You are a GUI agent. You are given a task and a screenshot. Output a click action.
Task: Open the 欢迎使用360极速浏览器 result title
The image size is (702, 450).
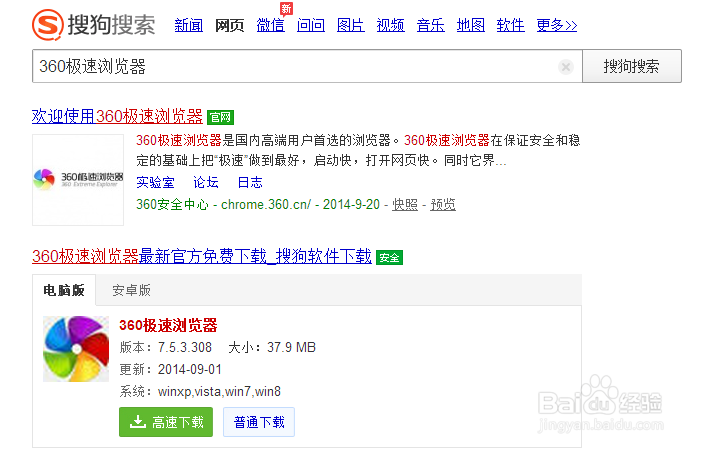coord(117,116)
